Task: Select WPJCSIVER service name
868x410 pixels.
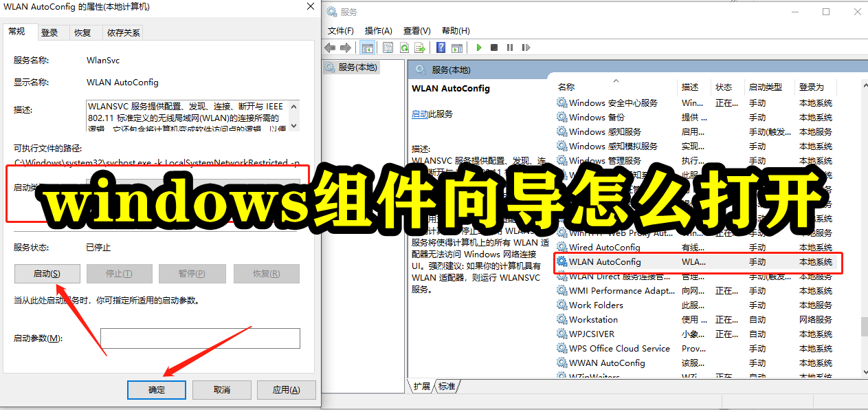Action: click(x=592, y=334)
